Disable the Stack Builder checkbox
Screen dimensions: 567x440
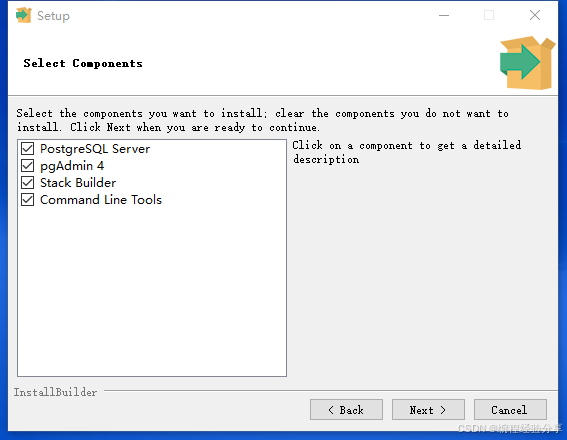[27, 183]
